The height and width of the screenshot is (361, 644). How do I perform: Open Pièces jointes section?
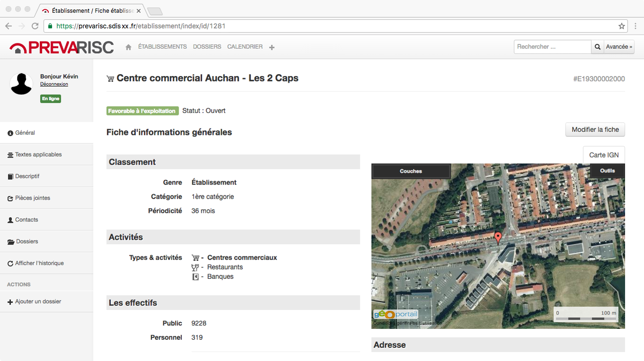click(x=46, y=198)
